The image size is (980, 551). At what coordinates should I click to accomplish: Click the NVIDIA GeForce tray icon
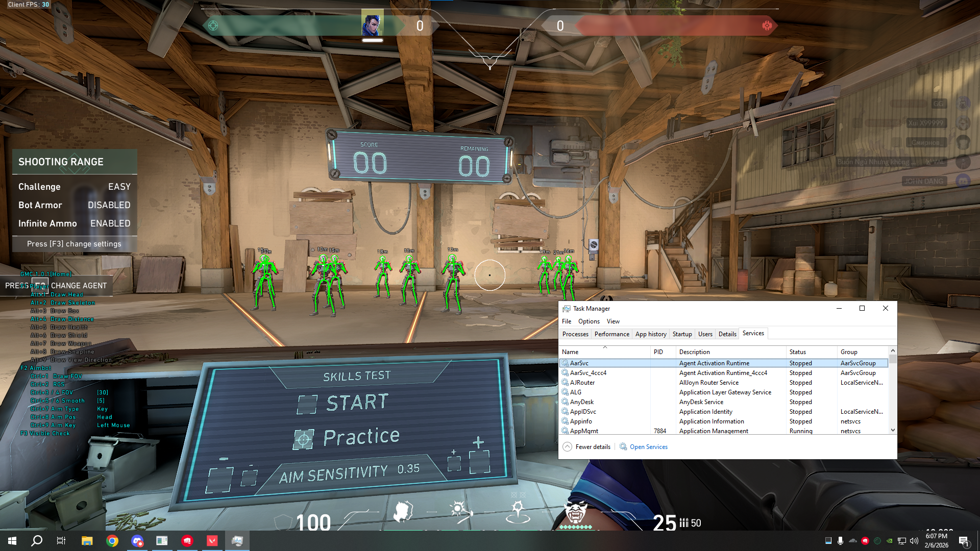click(889, 540)
